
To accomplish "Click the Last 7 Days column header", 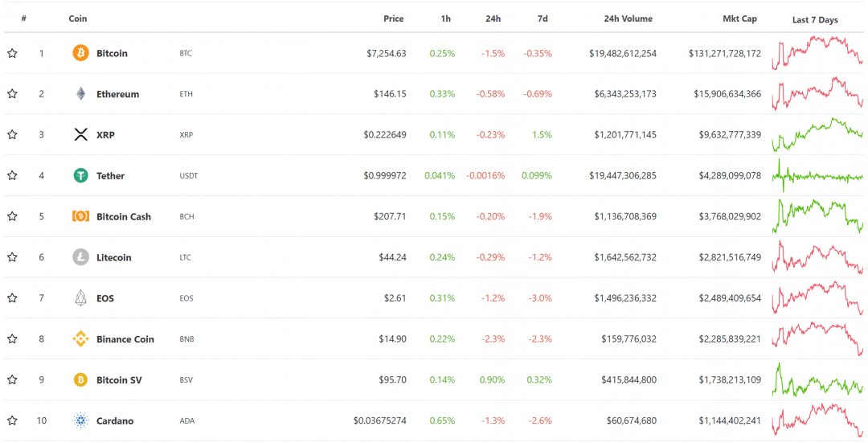I will [x=815, y=20].
